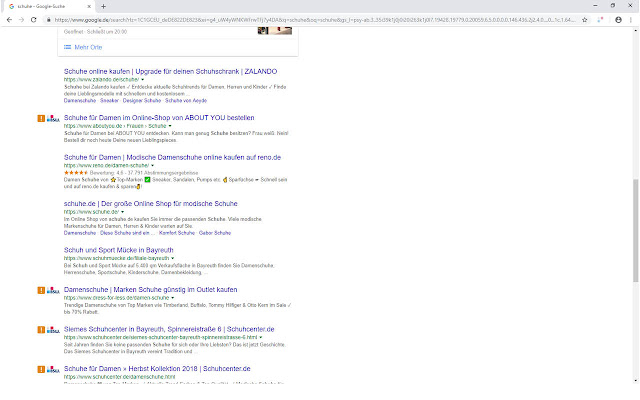The width and height of the screenshot is (640, 400).
Task: Click the padlock icon in the address bar
Action: [49, 20]
